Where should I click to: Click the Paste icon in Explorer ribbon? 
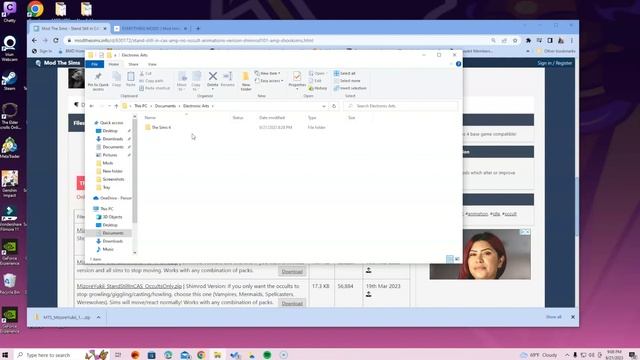coord(131,79)
